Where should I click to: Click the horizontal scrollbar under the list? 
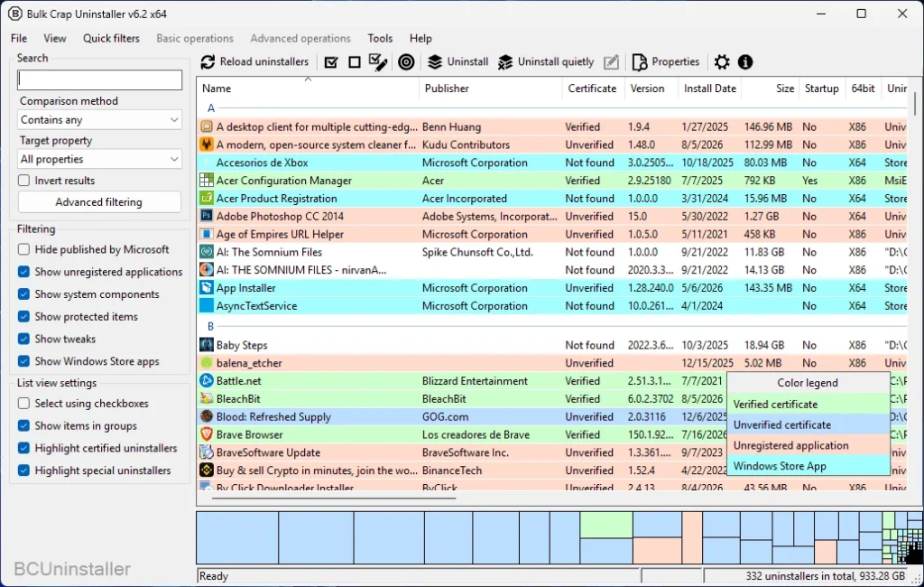point(334,498)
